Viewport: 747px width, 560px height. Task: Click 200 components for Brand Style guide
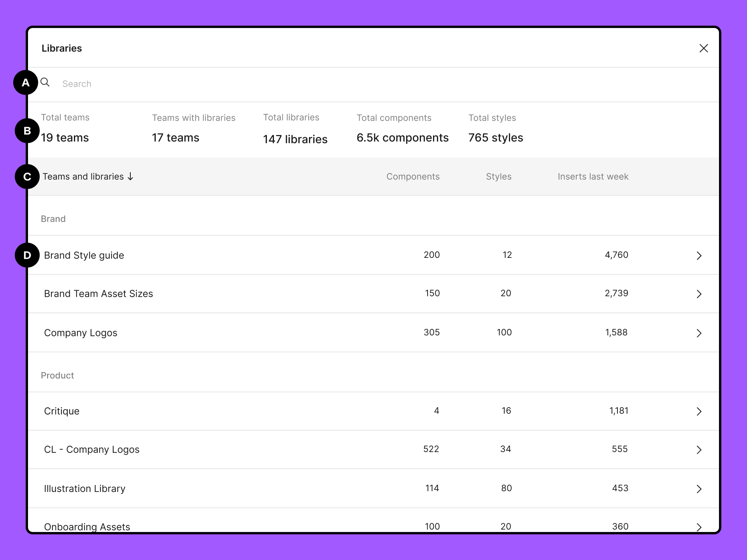431,255
